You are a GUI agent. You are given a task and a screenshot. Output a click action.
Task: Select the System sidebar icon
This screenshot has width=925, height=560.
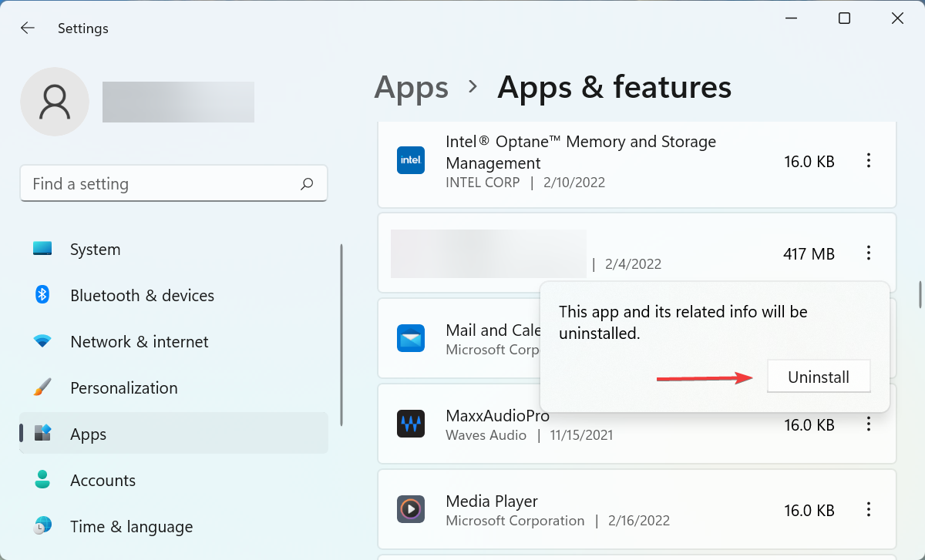click(45, 249)
